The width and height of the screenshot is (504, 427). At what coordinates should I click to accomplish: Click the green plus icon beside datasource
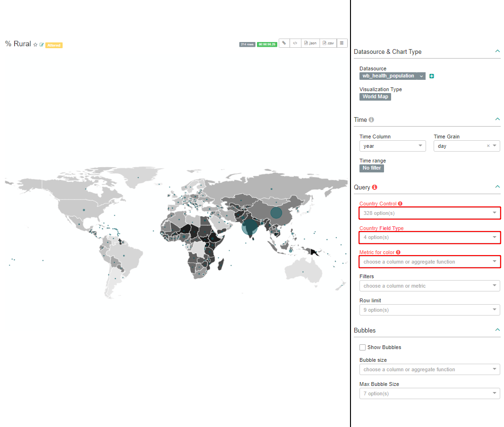pos(432,76)
